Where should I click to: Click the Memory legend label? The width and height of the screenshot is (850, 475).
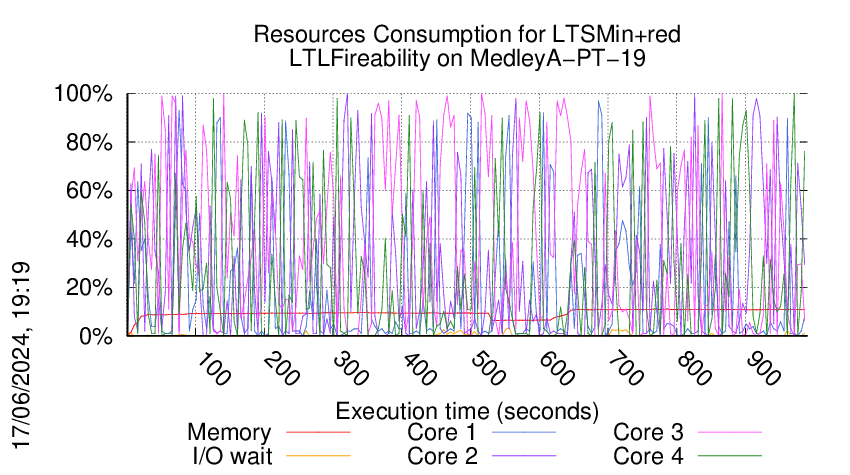[x=229, y=433]
